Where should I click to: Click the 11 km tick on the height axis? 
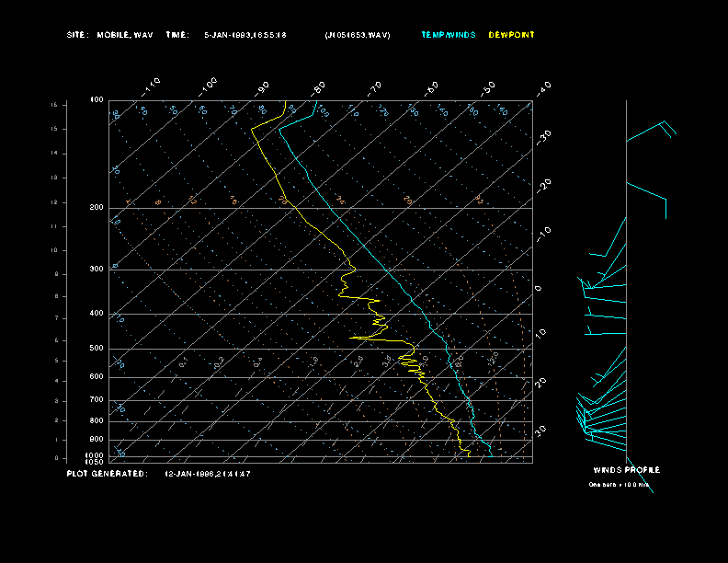point(54,226)
